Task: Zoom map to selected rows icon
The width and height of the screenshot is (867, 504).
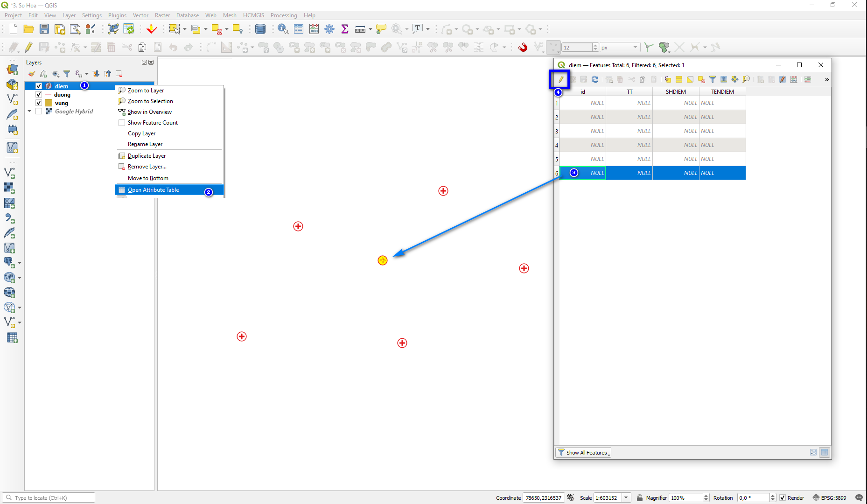Action: 746,80
